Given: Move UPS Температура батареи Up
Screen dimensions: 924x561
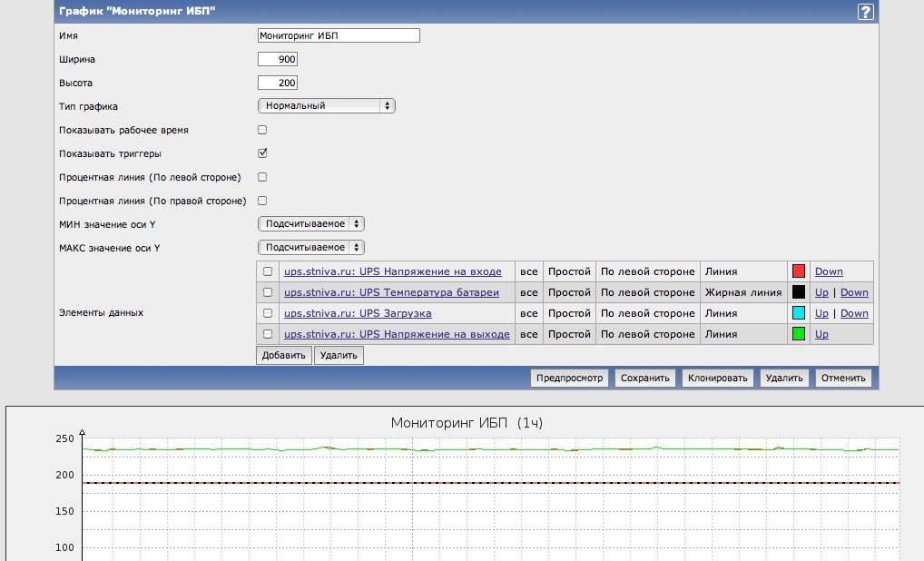Looking at the screenshot, I should 821,292.
